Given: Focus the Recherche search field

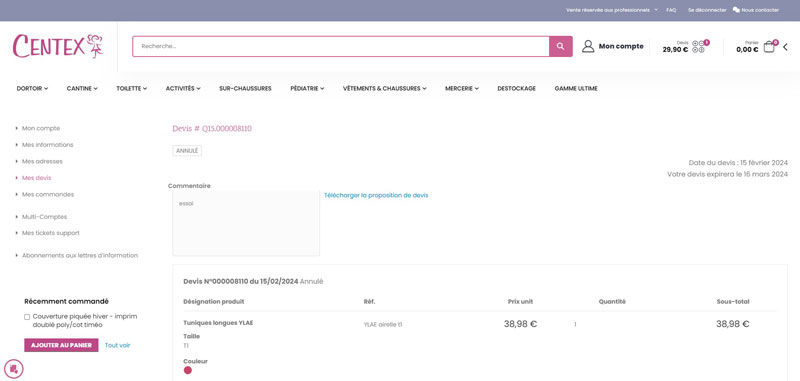Looking at the screenshot, I should [x=341, y=46].
